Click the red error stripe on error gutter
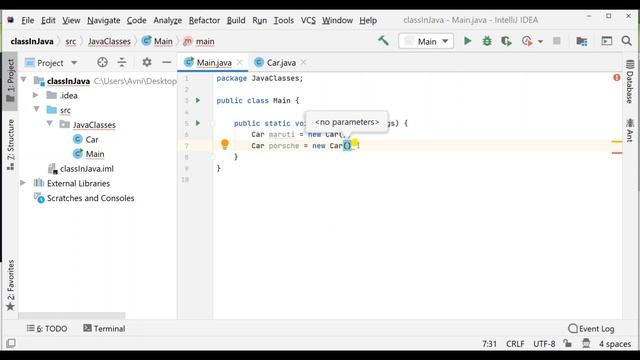Image resolution: width=640 pixels, height=360 pixels. pos(617,153)
